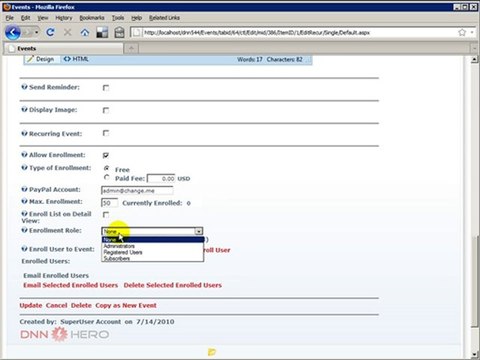Open the Bookmarks menu

pos(92,18)
